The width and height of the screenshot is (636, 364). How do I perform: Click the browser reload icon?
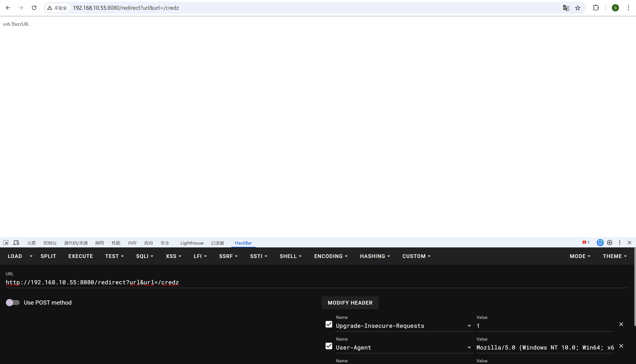point(34,8)
